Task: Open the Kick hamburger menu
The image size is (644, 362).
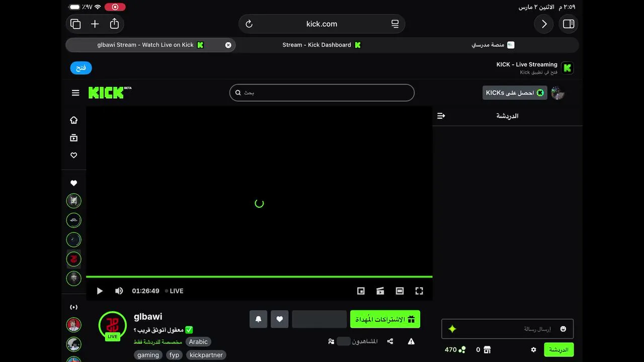Action: (75, 93)
